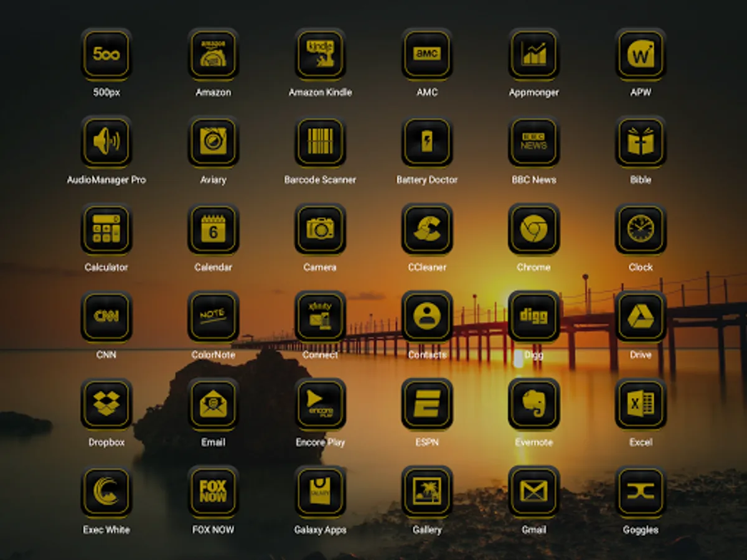Click the 'Barcode Scanner' label text
This screenshot has height=560, width=747.
click(320, 180)
